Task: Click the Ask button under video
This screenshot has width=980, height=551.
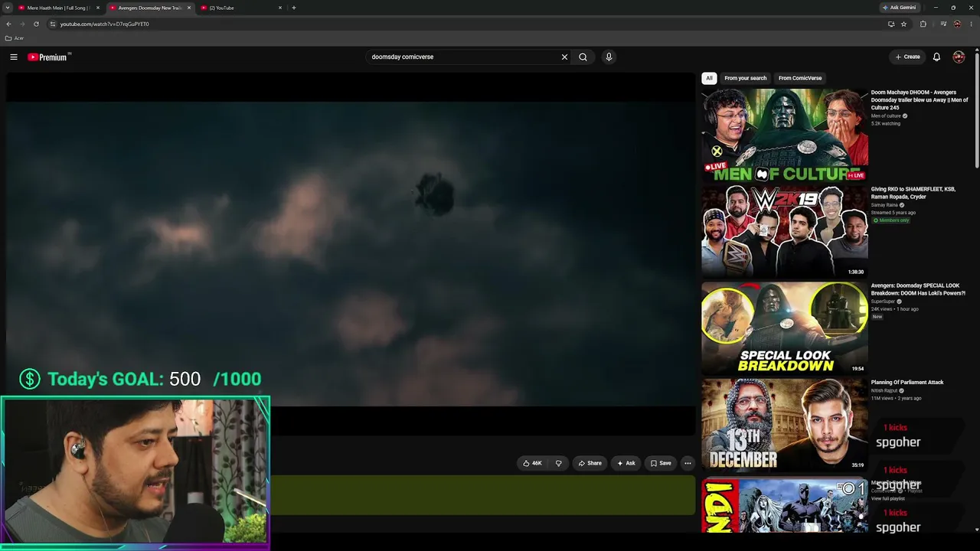Action: (x=626, y=463)
